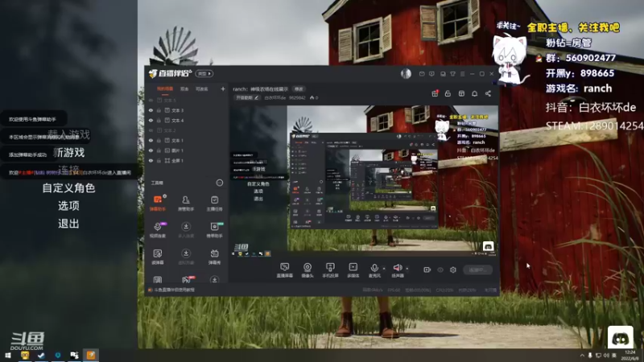Viewport: 644px width, 362px height.
Task: Click the 修改 button next to stream title
Action: coord(299,89)
